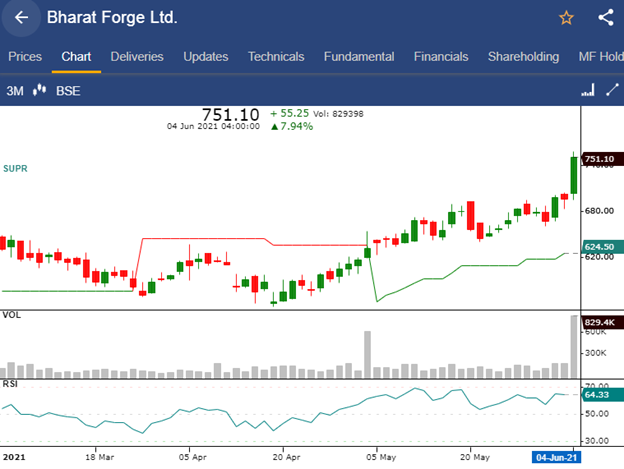The image size is (624, 469).
Task: Click the 05 May date label
Action: [381, 457]
